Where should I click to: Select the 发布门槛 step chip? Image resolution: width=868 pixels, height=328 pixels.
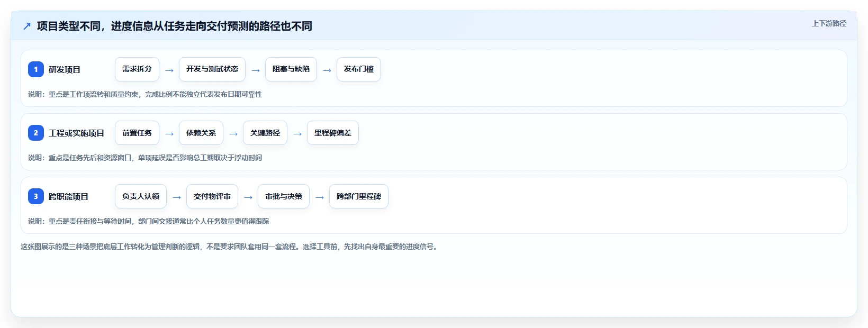pos(359,69)
